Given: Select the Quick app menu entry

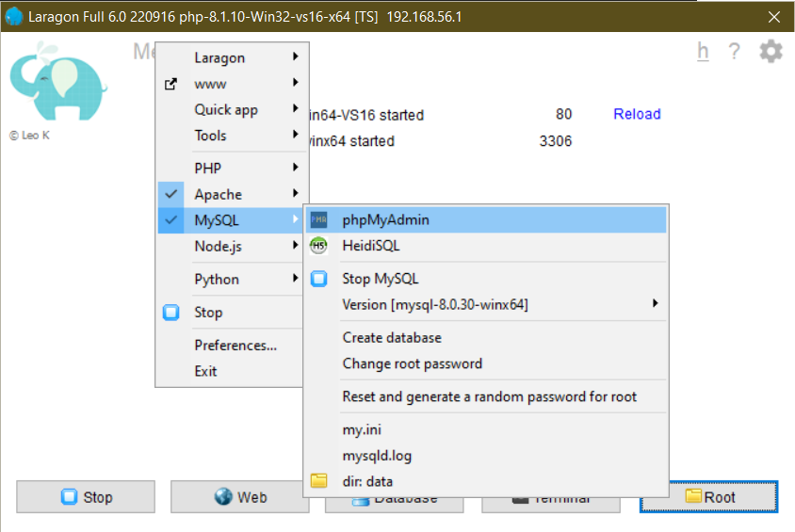Looking at the screenshot, I should point(231,109).
